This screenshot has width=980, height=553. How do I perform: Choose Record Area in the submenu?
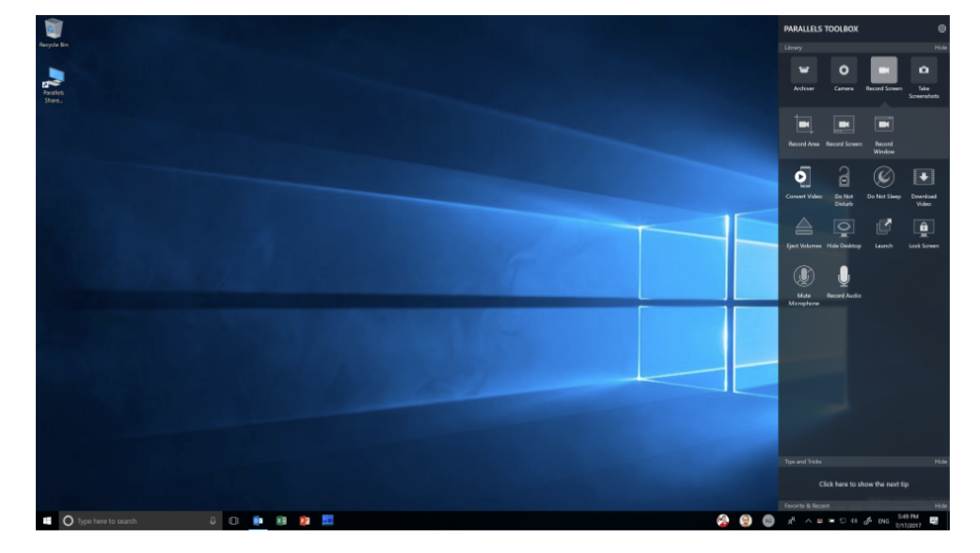804,131
